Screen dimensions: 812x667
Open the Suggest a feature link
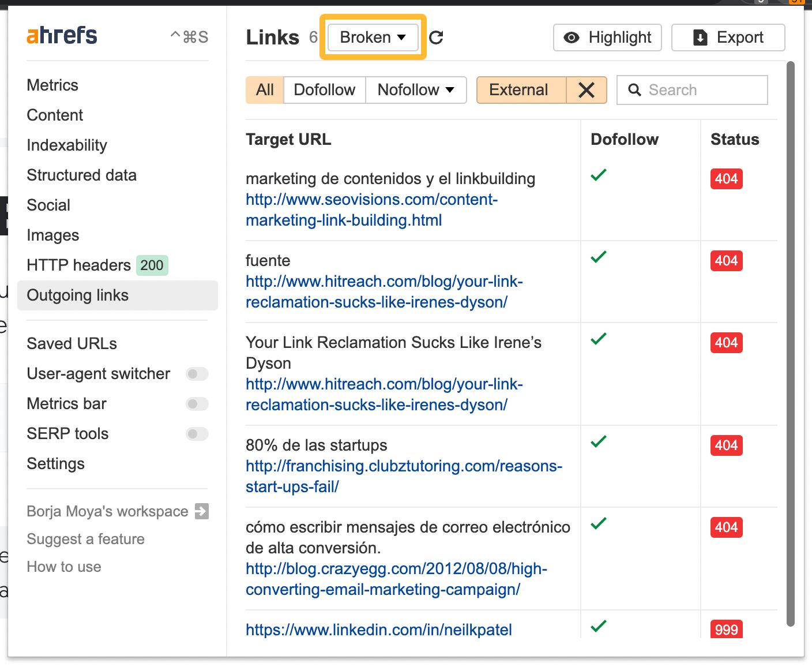85,539
